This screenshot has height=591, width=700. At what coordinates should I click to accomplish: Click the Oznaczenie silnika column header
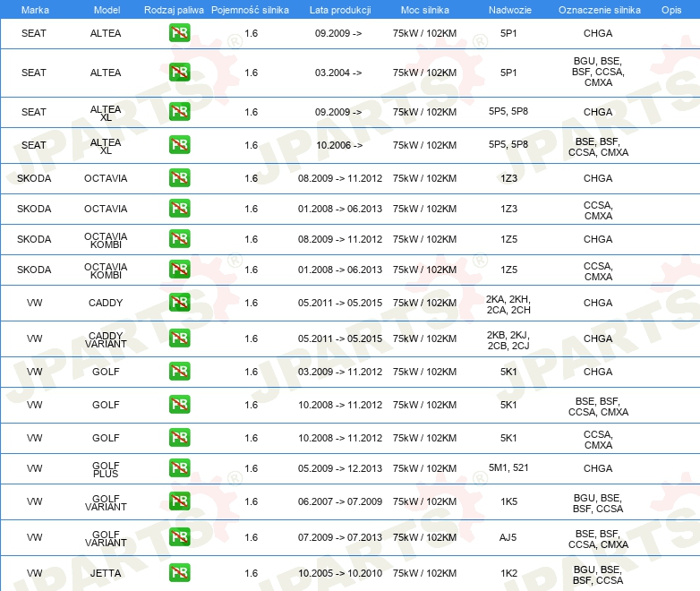[x=599, y=10]
